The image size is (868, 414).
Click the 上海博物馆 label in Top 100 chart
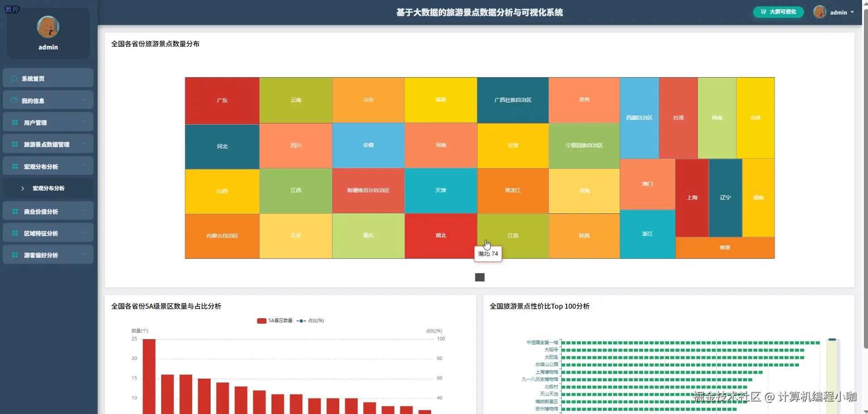[x=547, y=372]
